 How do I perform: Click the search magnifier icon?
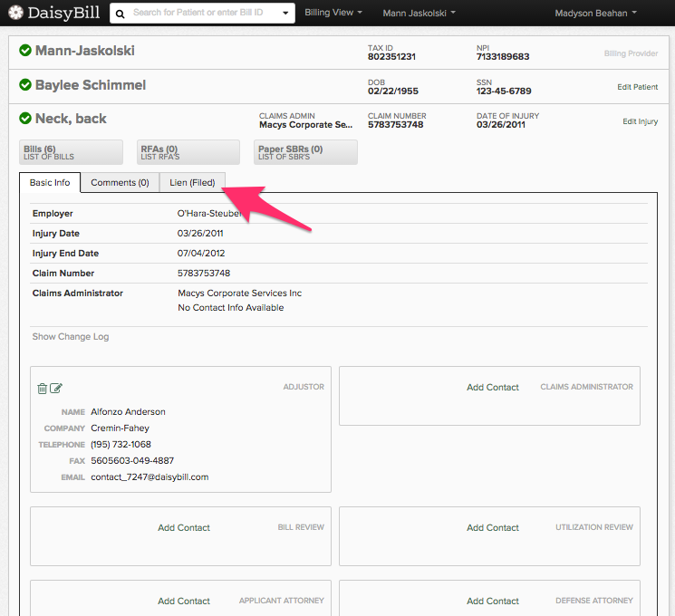click(x=121, y=14)
